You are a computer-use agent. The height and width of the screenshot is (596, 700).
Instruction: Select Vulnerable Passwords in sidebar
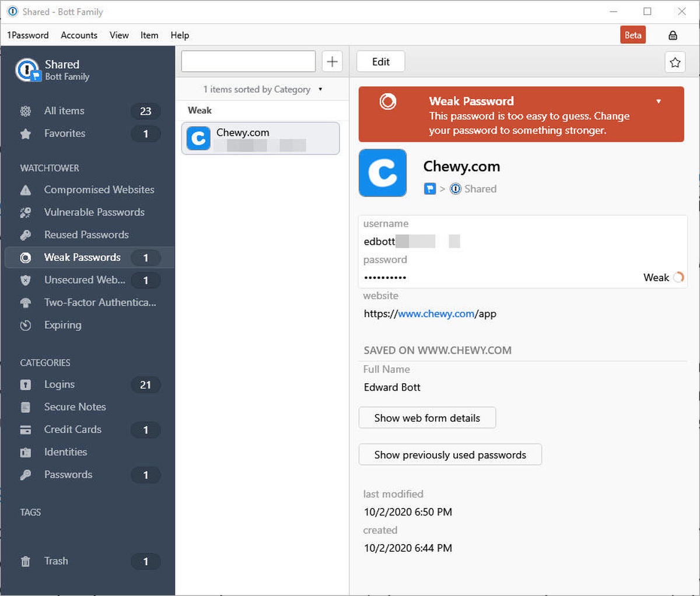coord(94,212)
